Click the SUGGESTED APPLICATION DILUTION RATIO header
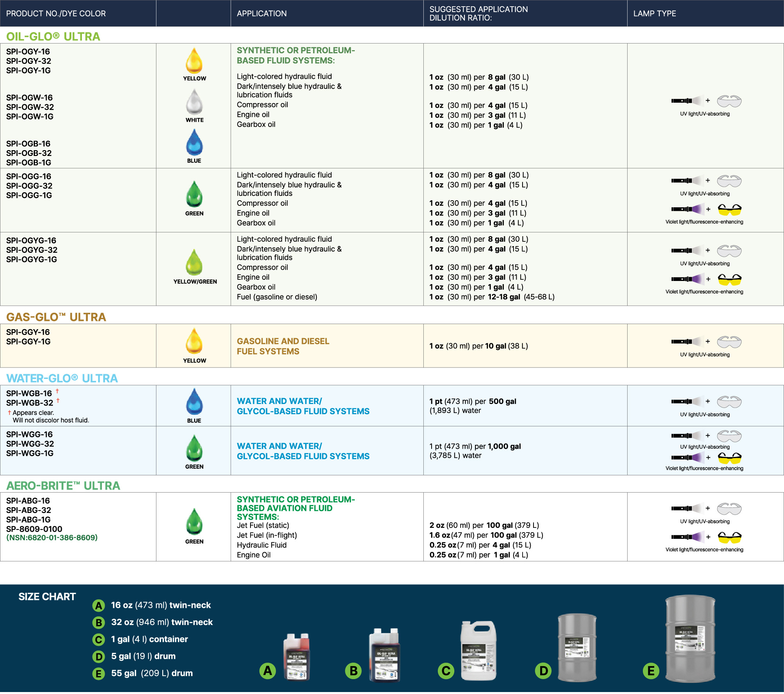 pyautogui.click(x=479, y=13)
